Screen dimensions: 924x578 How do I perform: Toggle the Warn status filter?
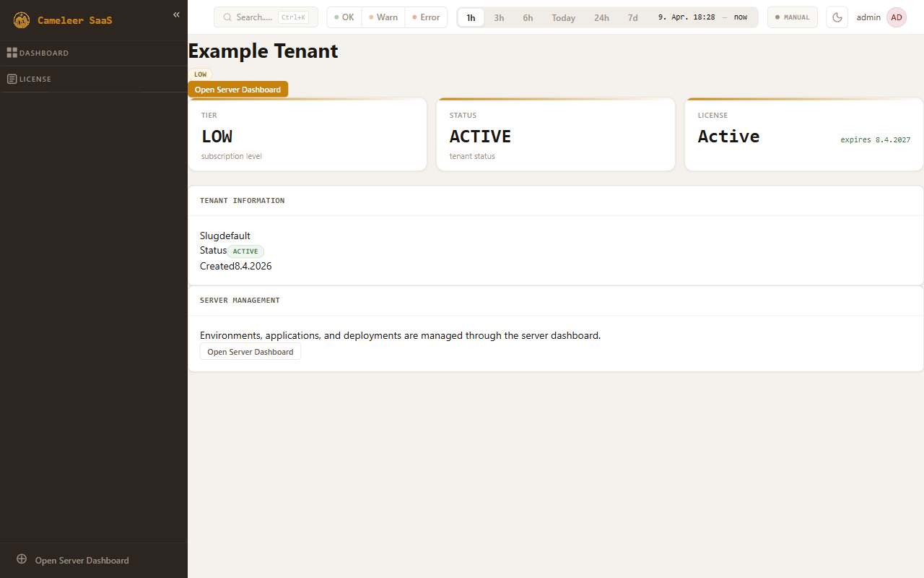(x=383, y=17)
